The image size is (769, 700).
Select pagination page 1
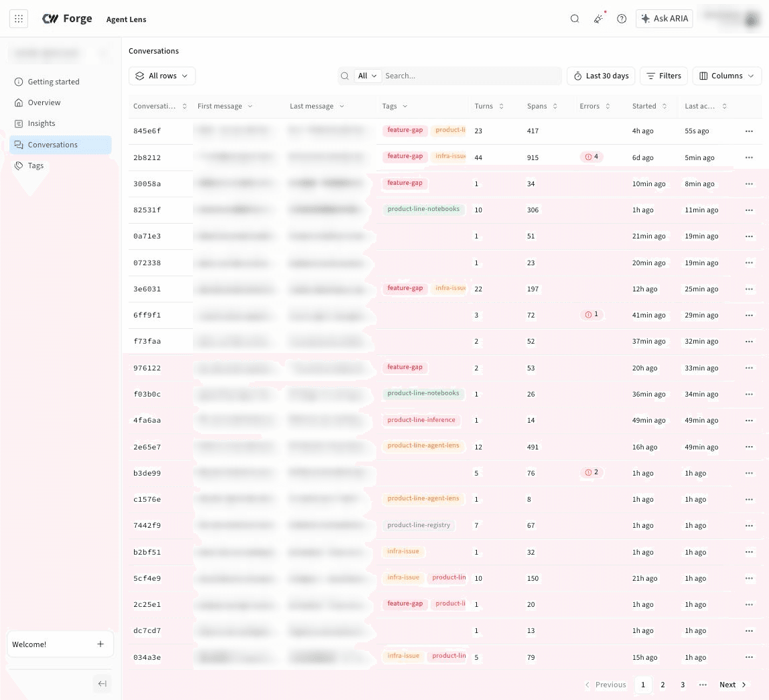(643, 685)
